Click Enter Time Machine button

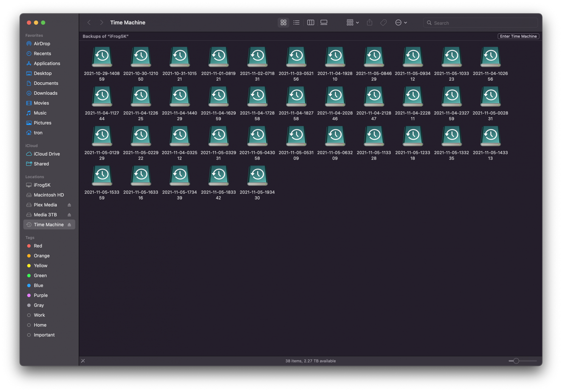518,36
